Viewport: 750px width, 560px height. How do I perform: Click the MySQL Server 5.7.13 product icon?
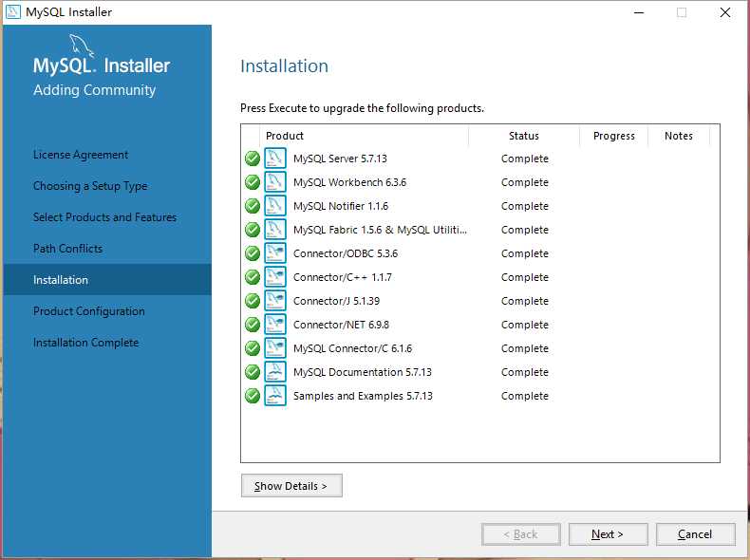(275, 159)
